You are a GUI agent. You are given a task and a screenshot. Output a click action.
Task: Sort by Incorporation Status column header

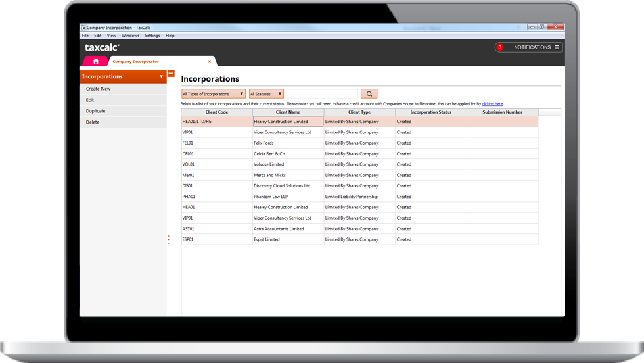[431, 112]
